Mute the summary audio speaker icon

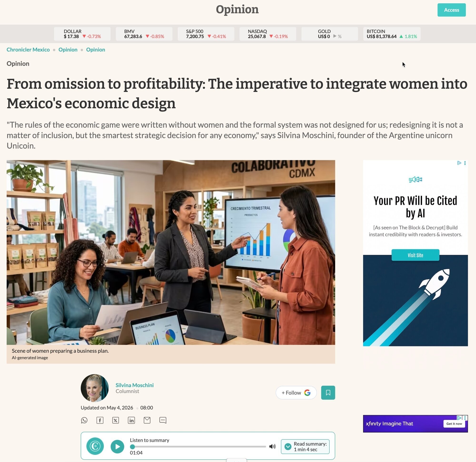tap(272, 447)
